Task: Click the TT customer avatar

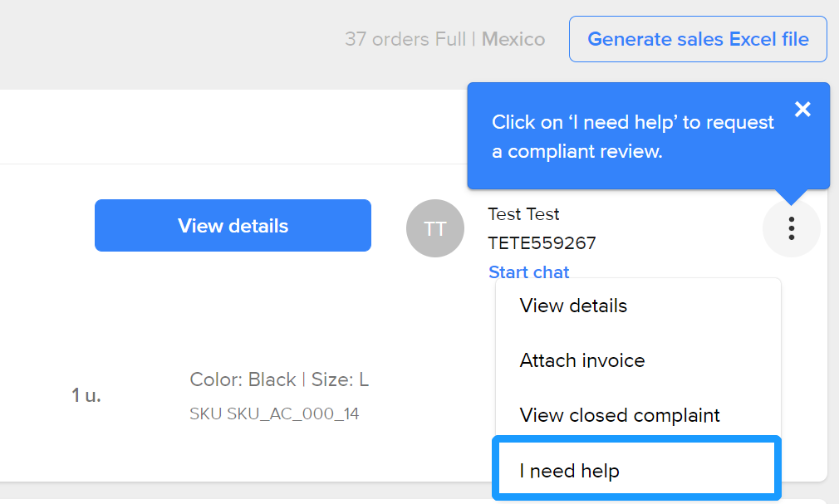Action: click(x=435, y=228)
